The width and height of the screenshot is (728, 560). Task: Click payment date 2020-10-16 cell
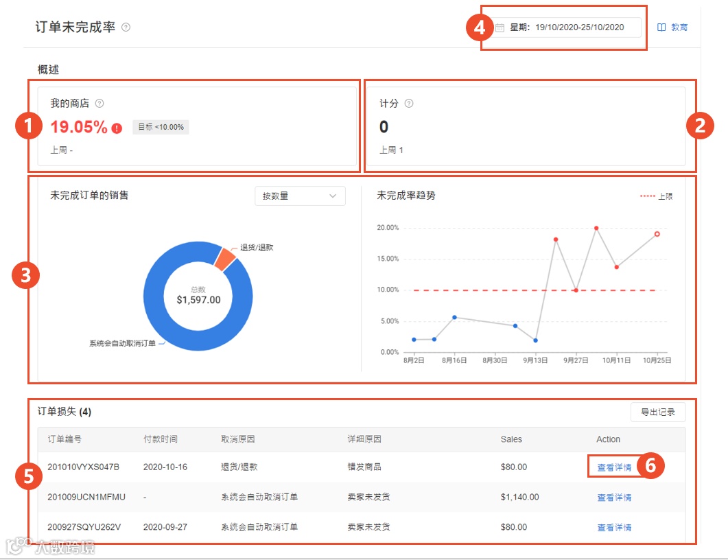(165, 467)
